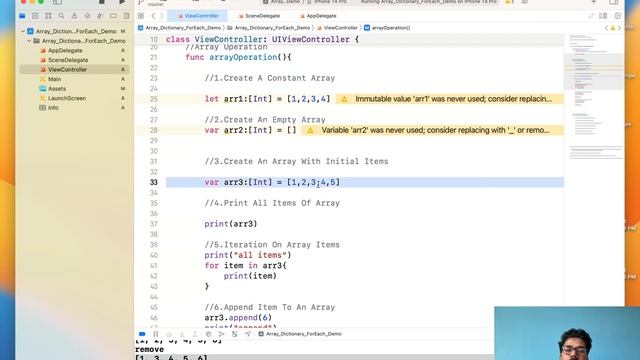
Task: Open AppDelegate in project navigator
Action: 65,50
